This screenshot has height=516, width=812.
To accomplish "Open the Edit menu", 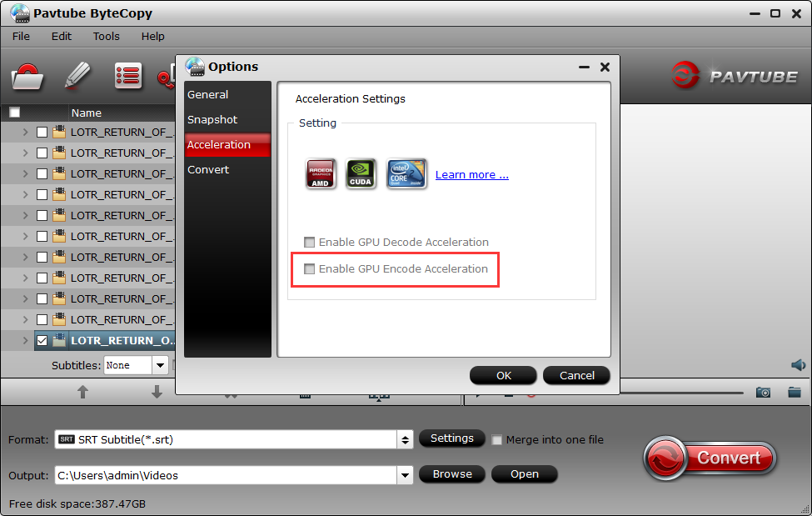I will (x=61, y=37).
